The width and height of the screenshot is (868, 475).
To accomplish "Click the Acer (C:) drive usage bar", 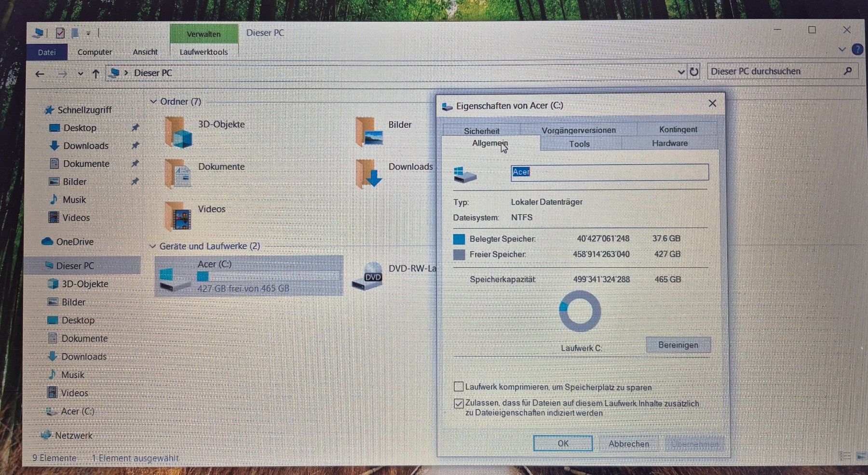I will 268,276.
